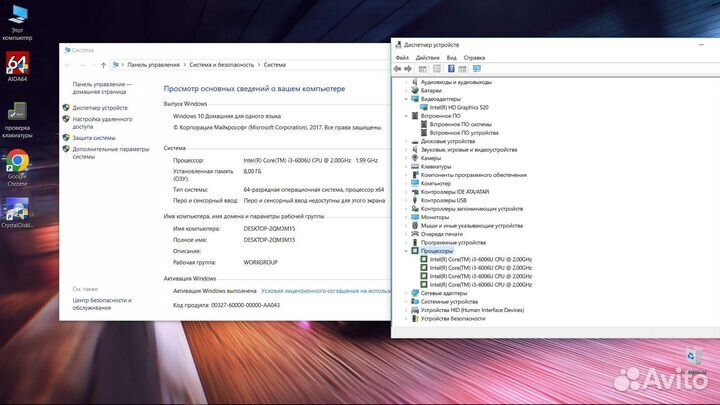Click the Клавиатуры category icon
The image size is (720, 405).
[415, 166]
